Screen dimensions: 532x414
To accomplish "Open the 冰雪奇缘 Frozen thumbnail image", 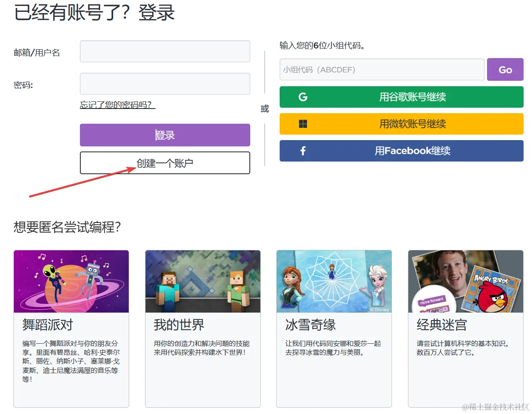I will tap(334, 281).
